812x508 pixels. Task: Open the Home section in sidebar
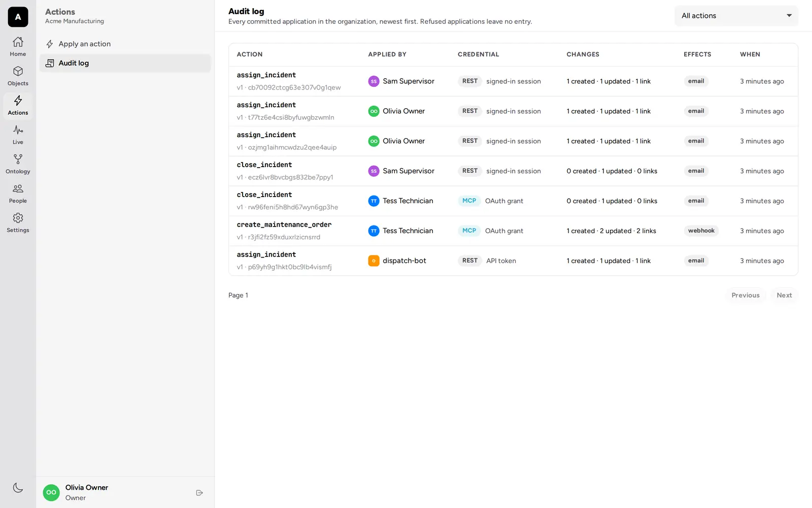(x=18, y=47)
